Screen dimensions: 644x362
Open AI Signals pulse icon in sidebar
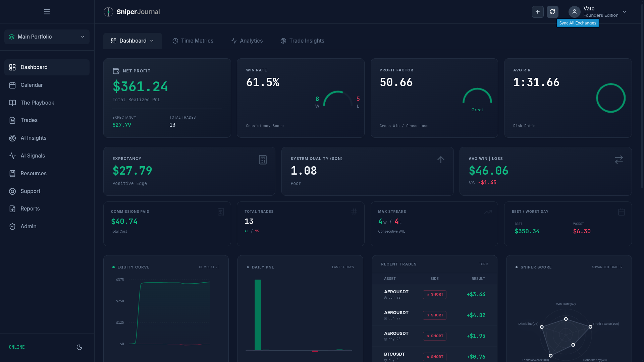[12, 156]
